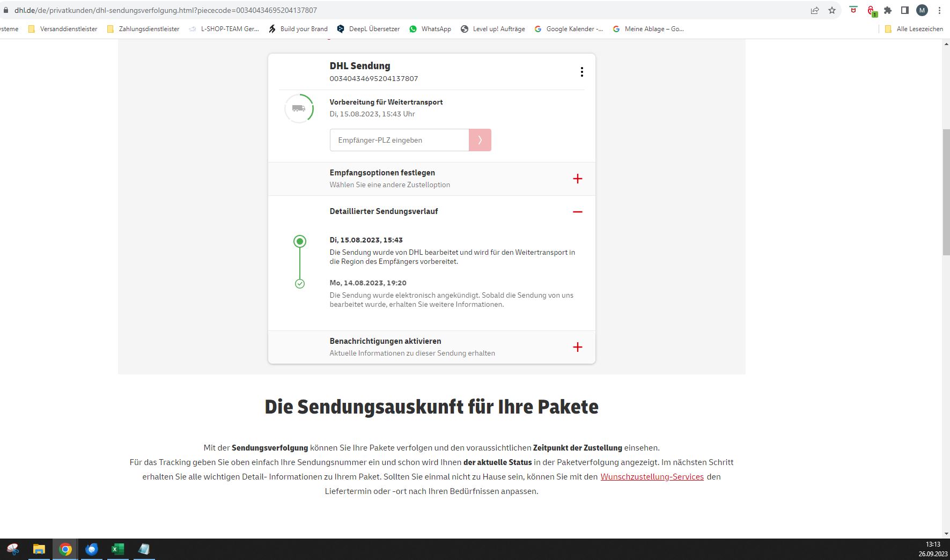
Task: Open the Meine Ablage – Go... bookmark
Action: point(649,29)
